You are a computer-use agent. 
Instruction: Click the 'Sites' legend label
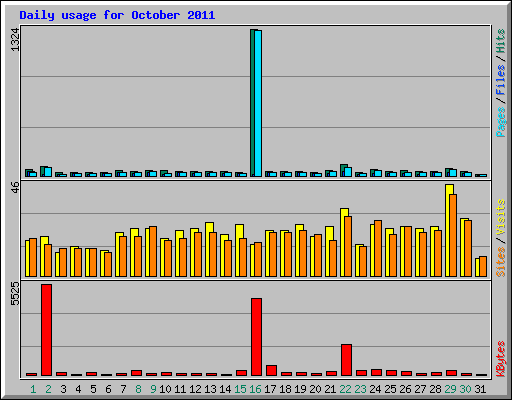500,262
